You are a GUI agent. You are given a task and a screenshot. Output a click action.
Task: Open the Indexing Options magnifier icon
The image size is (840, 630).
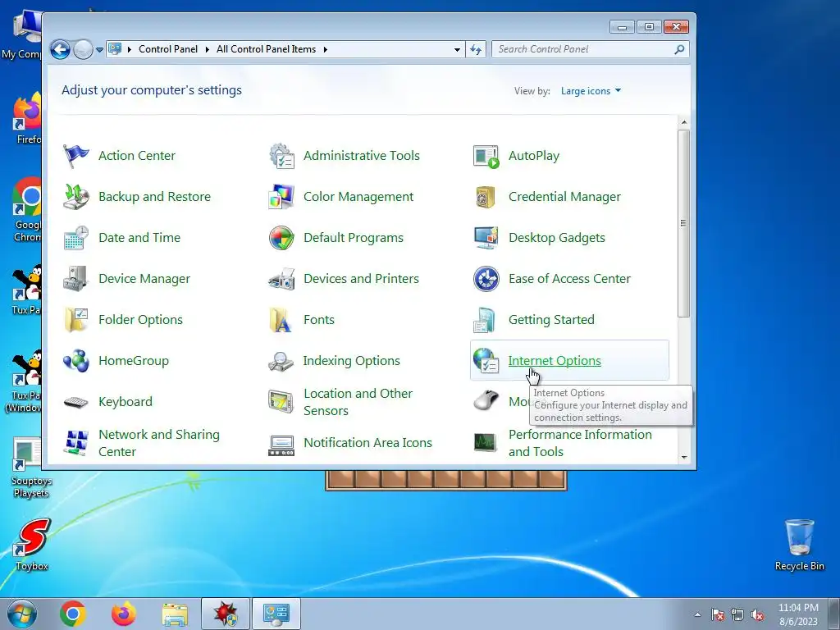[281, 361]
